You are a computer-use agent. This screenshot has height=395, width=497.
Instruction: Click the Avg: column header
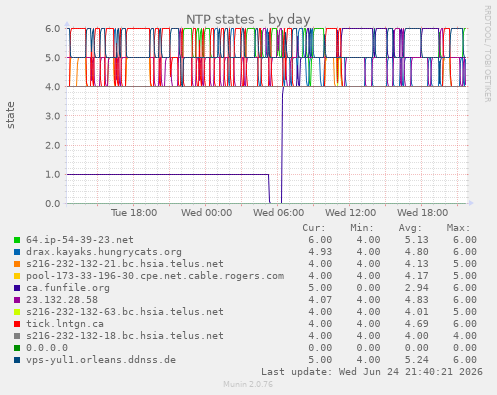coord(410,228)
